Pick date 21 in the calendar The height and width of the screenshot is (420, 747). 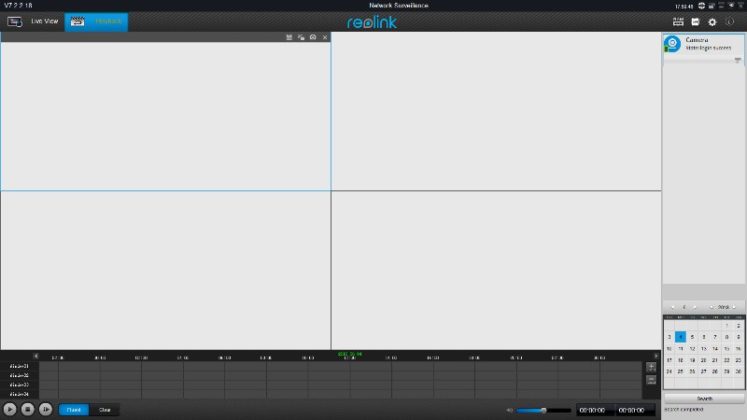pos(715,360)
